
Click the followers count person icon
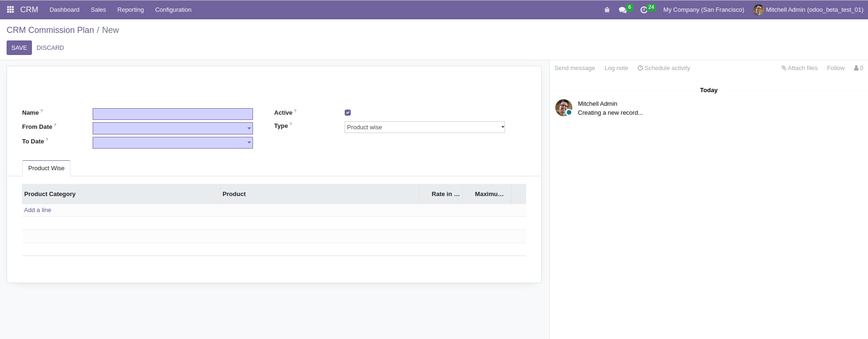pos(858,68)
